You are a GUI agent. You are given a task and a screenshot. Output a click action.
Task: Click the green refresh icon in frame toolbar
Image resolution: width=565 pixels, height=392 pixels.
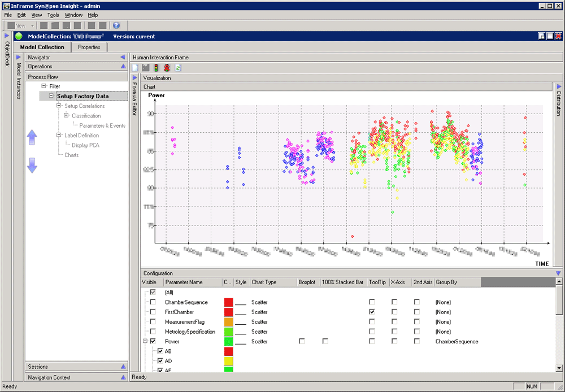[x=177, y=68]
